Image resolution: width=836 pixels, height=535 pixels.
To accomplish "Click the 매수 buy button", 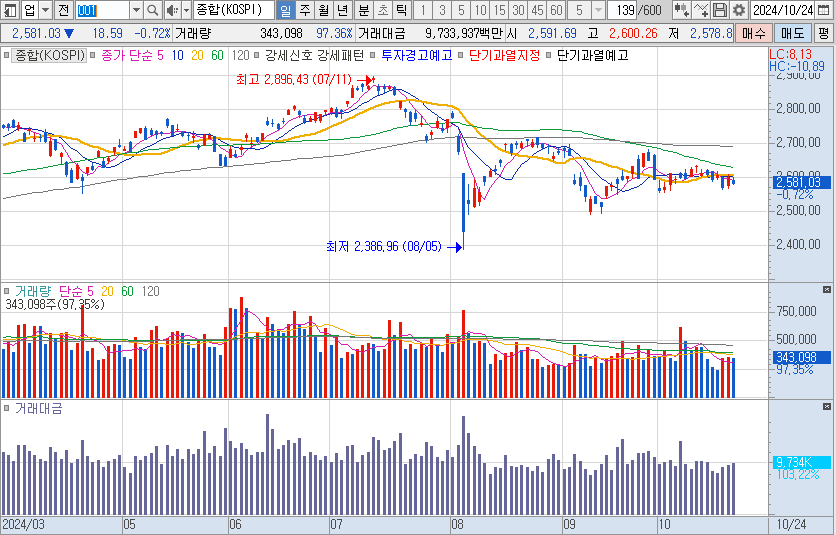I will (x=754, y=33).
